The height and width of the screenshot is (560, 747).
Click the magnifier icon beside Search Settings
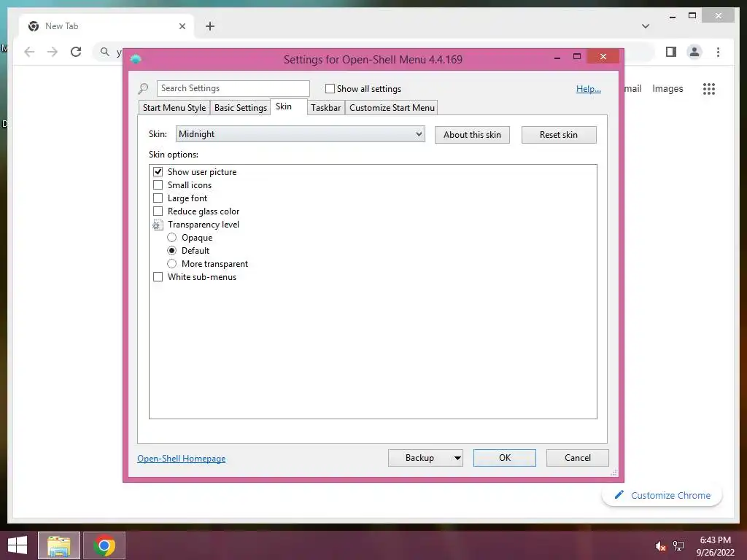click(143, 88)
